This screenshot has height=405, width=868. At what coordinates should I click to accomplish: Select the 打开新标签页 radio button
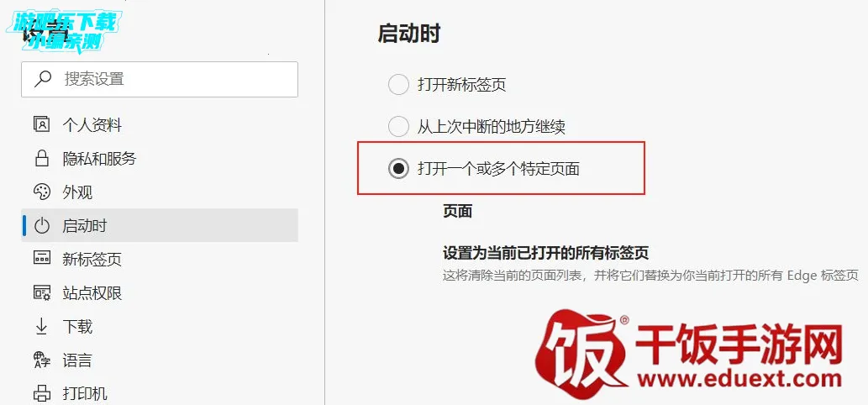(398, 85)
